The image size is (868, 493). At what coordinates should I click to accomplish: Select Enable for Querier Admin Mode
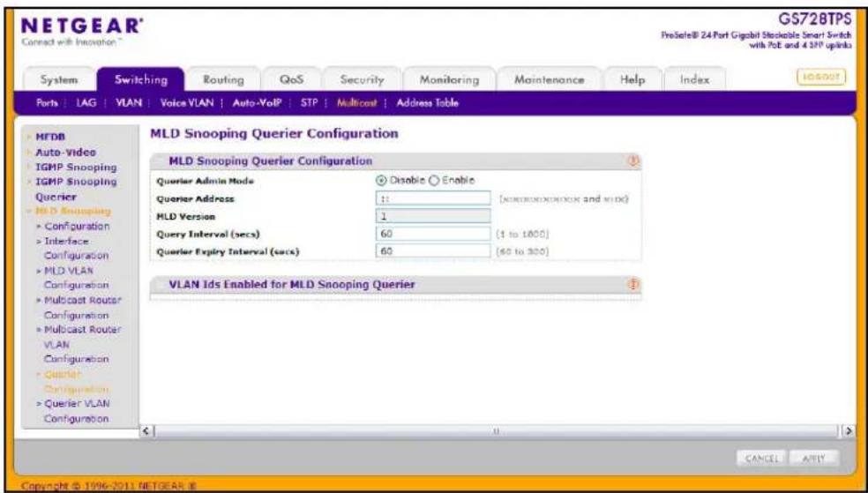coord(434,181)
